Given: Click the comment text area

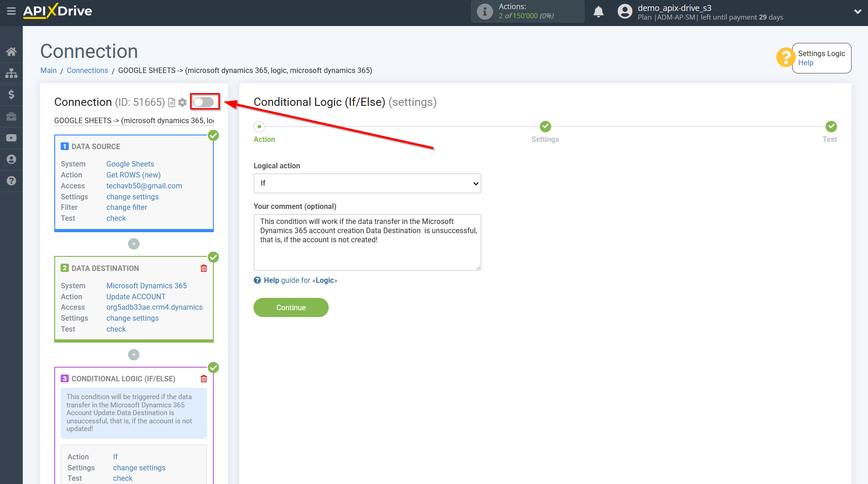Looking at the screenshot, I should point(367,242).
